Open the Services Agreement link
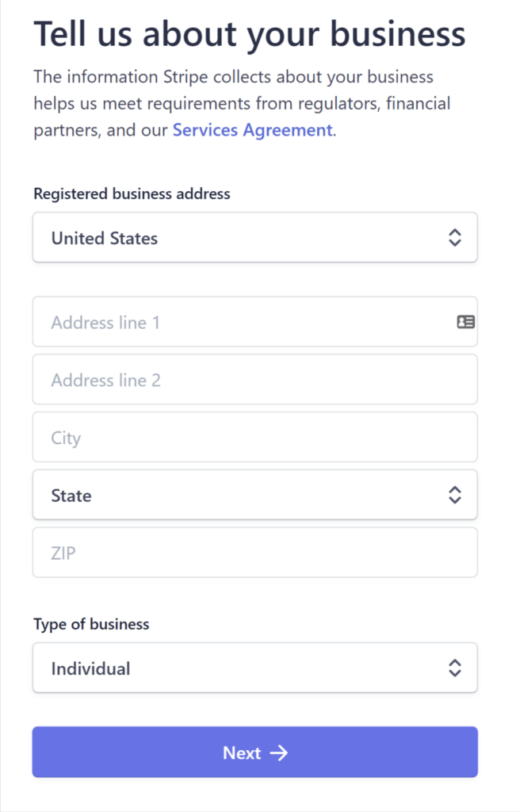This screenshot has height=812, width=520. 252,130
